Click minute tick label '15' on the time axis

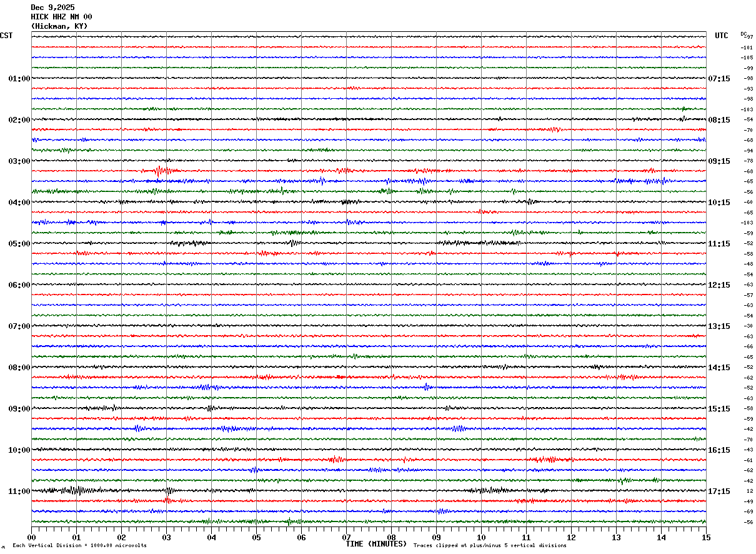click(x=706, y=537)
